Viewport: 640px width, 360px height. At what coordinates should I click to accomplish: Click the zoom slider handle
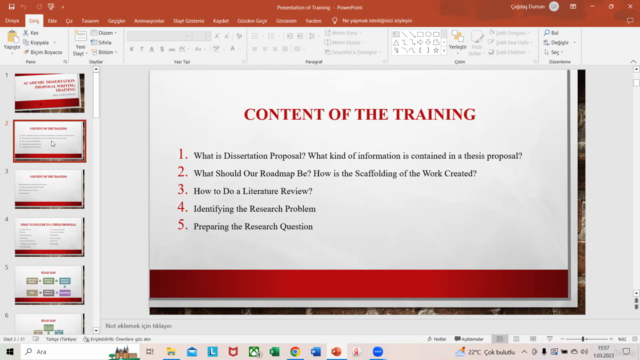(583, 339)
